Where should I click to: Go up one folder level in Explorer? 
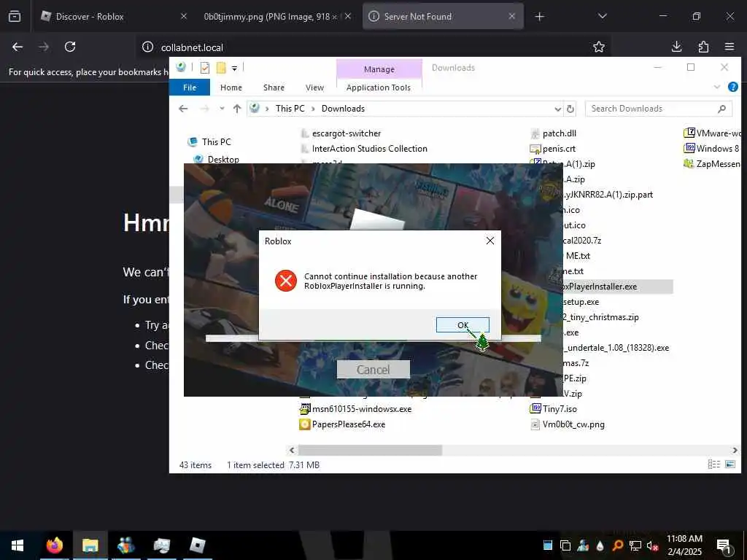click(237, 109)
